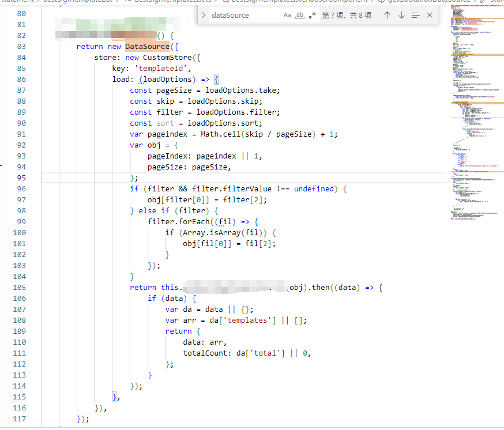Expand the Toggle Replace chevron in find widget
Image resolution: width=504 pixels, height=430 pixels.
pos(204,15)
